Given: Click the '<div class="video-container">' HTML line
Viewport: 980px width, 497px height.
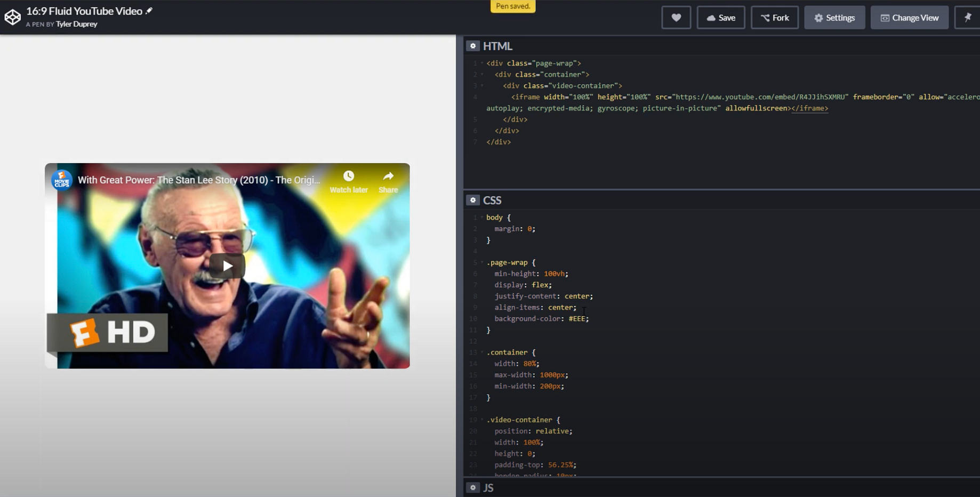Looking at the screenshot, I should 563,85.
